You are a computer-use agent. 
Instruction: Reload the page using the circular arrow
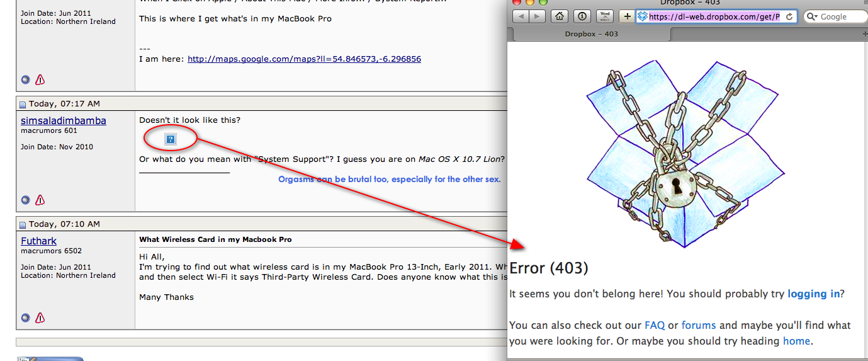pyautogui.click(x=790, y=16)
